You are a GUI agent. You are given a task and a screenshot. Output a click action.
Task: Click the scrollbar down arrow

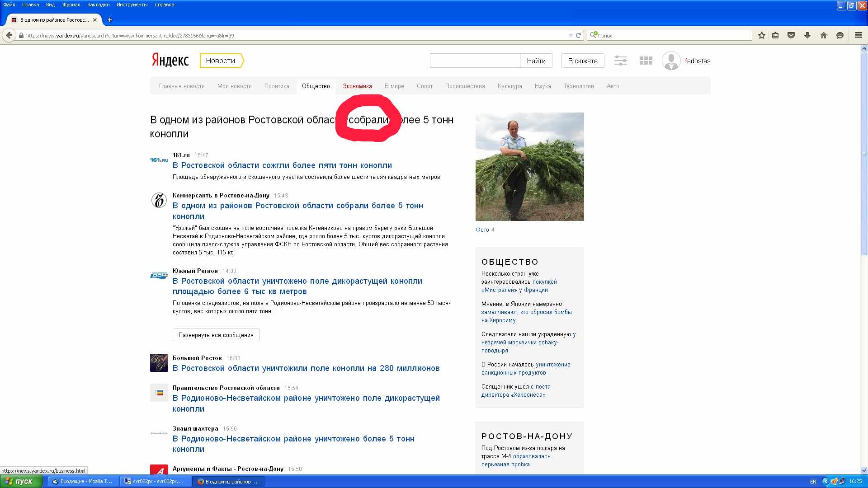(x=864, y=470)
